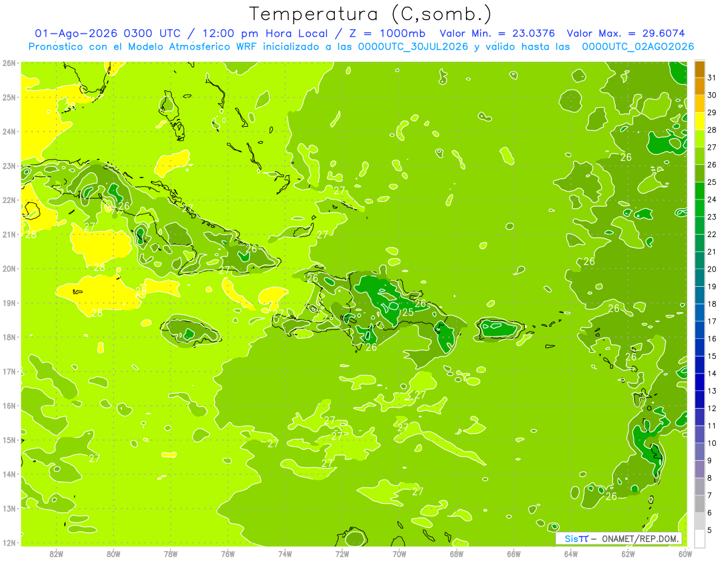Viewport: 728px width, 562px height.
Task: Click the 72W longitude axis label
Action: [342, 554]
